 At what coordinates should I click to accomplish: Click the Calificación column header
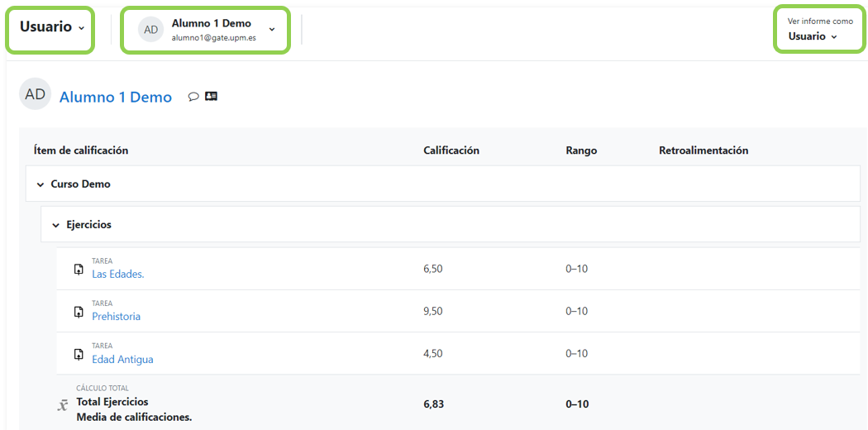point(451,150)
